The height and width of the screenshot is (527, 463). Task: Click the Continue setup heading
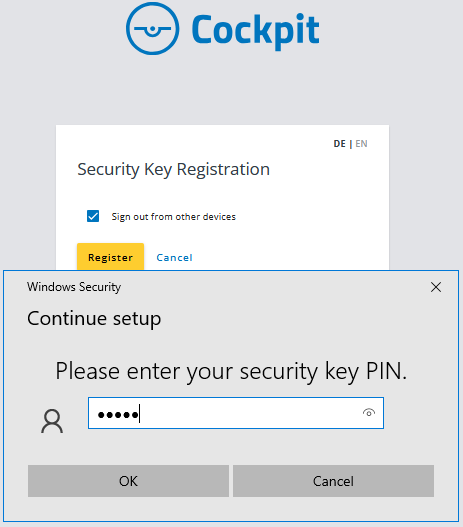[94, 319]
